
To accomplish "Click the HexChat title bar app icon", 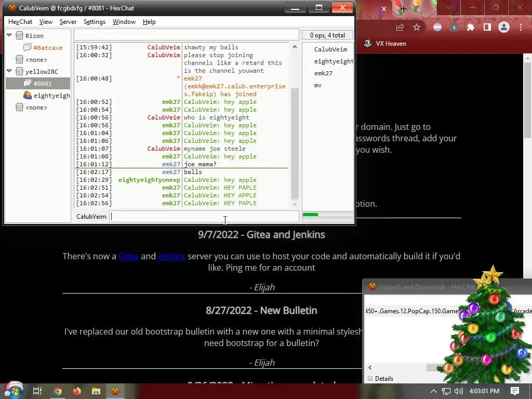I will (12, 8).
